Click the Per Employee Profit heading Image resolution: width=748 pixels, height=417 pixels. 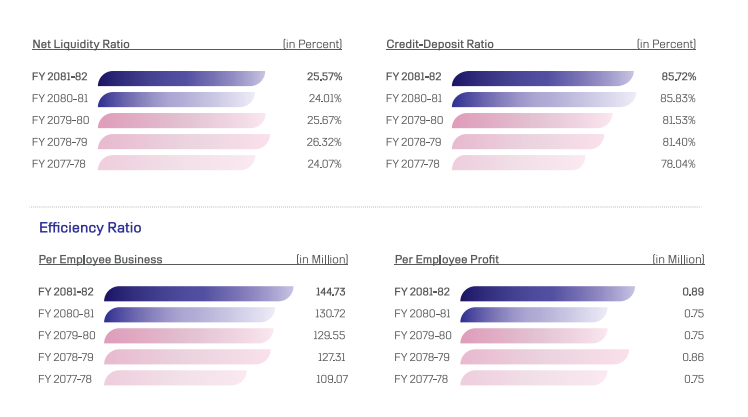pyautogui.click(x=447, y=259)
